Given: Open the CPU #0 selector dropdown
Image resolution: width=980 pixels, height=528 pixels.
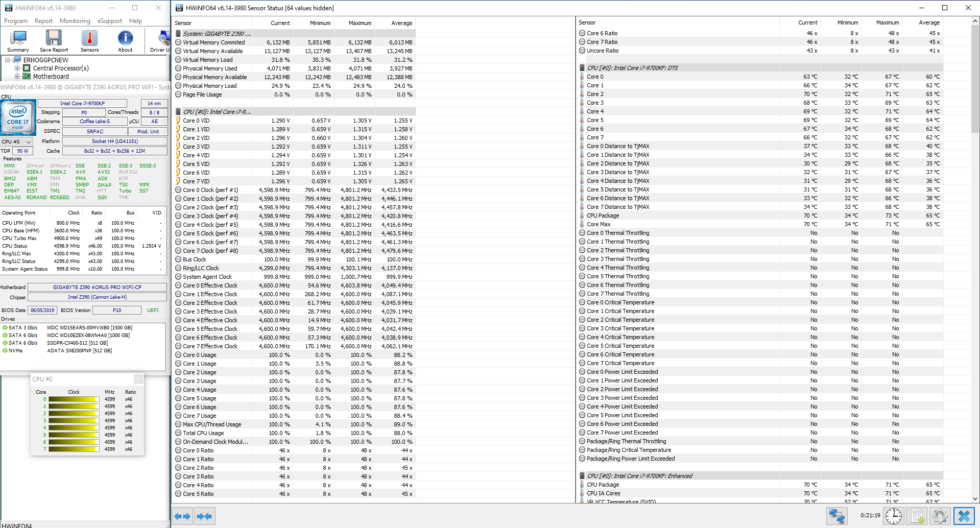Looking at the screenshot, I should 17,142.
